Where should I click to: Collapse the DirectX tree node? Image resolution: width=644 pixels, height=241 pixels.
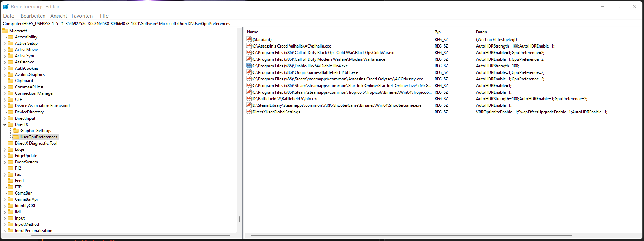point(5,124)
